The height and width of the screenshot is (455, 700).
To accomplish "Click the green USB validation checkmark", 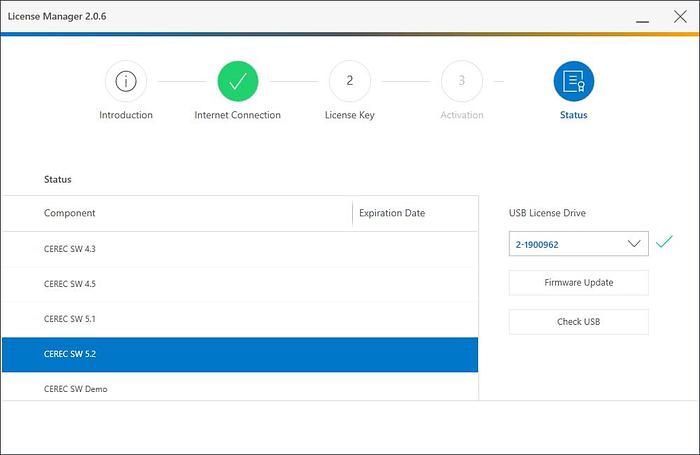I will click(664, 243).
